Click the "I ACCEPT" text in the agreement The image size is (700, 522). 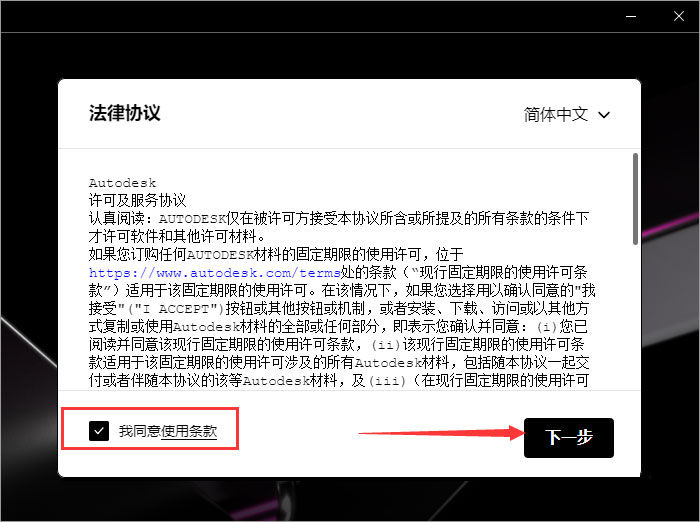point(175,309)
